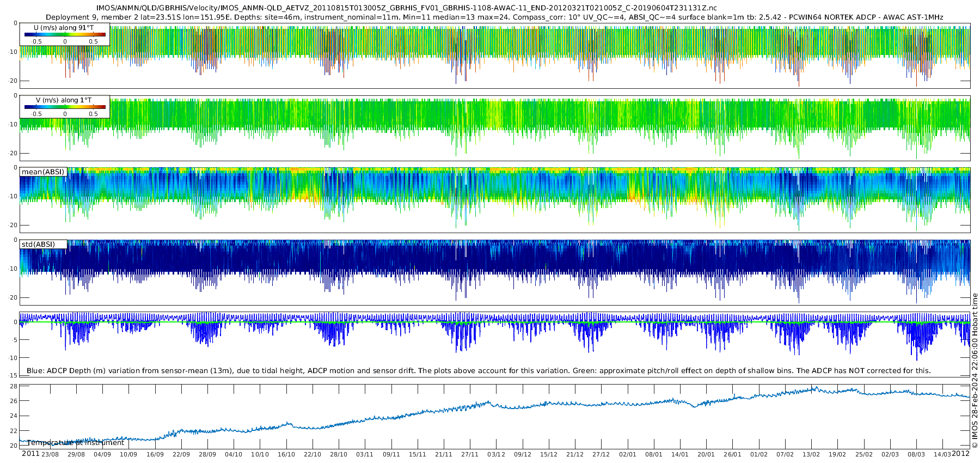Click the 14/03 date tick label
The height and width of the screenshot is (463, 980).
click(942, 454)
